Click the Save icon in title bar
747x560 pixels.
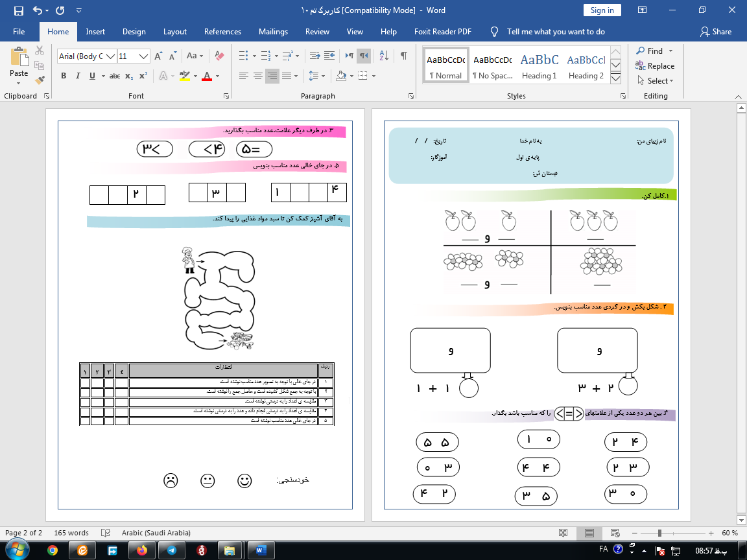tap(18, 10)
